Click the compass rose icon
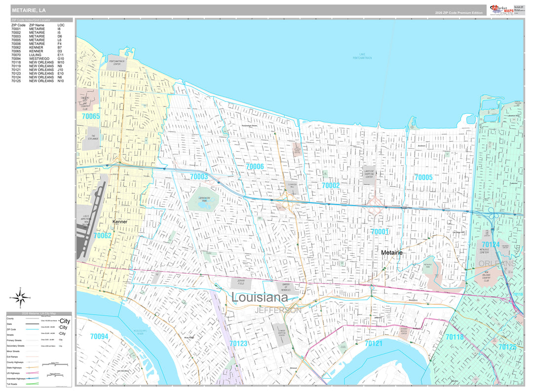The width and height of the screenshot is (533, 392). [x=20, y=297]
